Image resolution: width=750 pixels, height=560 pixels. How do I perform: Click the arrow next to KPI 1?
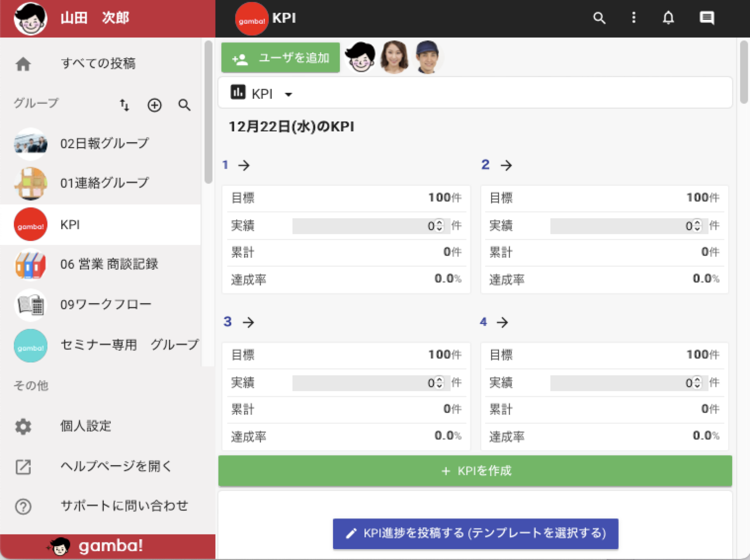point(244,165)
